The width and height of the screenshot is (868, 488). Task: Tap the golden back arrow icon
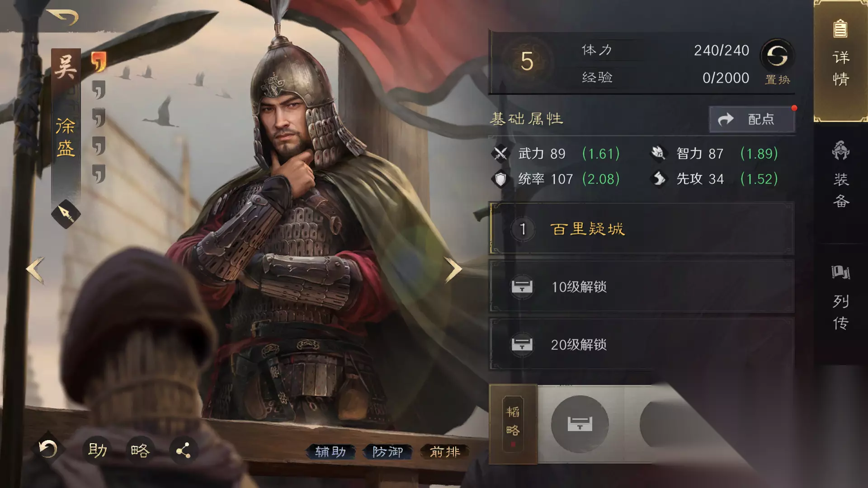(x=63, y=17)
